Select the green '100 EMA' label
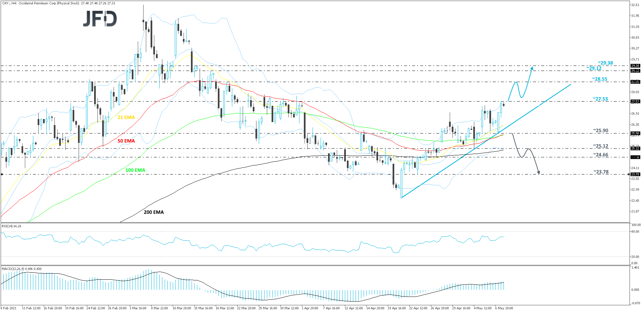644x312 pixels. [135, 170]
